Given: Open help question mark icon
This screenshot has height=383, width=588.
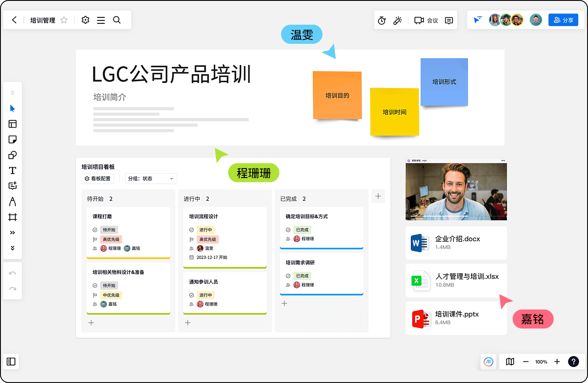Looking at the screenshot, I should point(574,362).
